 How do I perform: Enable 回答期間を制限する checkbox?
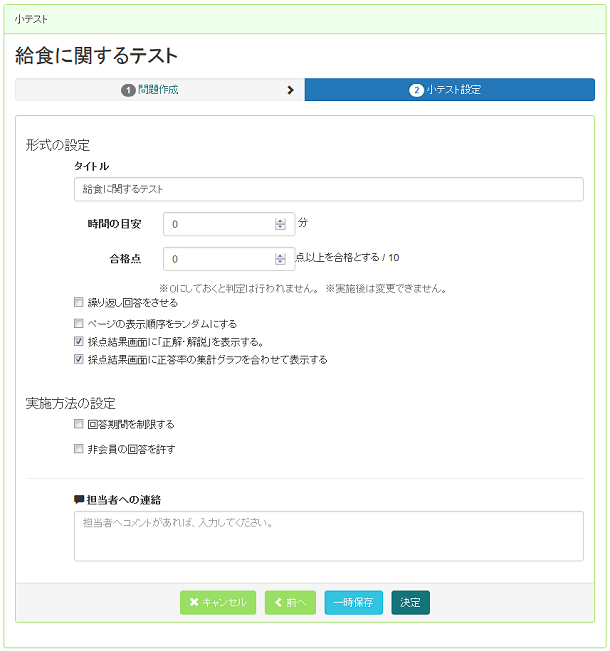click(x=78, y=423)
